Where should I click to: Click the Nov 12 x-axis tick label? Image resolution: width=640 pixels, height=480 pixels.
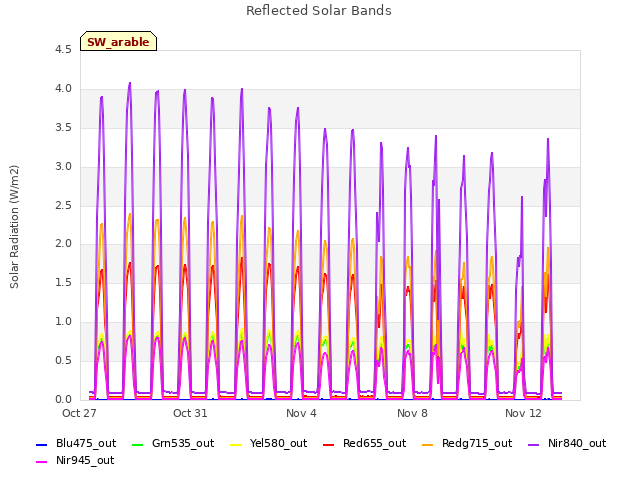(523, 413)
